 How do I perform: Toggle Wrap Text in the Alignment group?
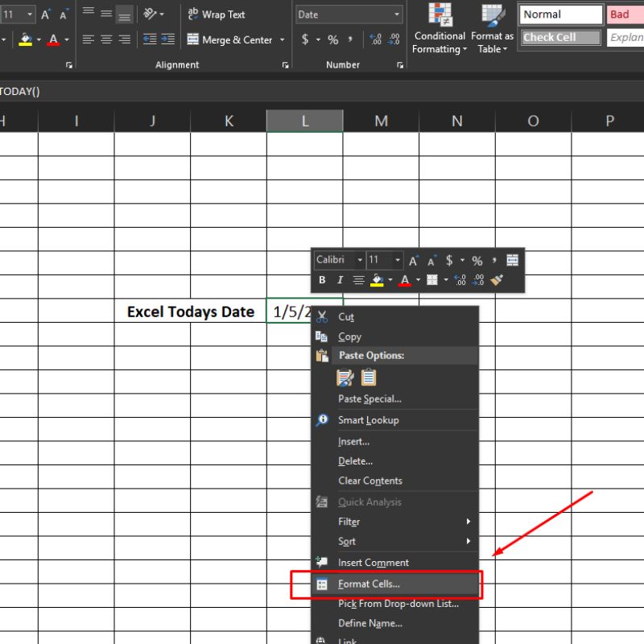[x=216, y=14]
